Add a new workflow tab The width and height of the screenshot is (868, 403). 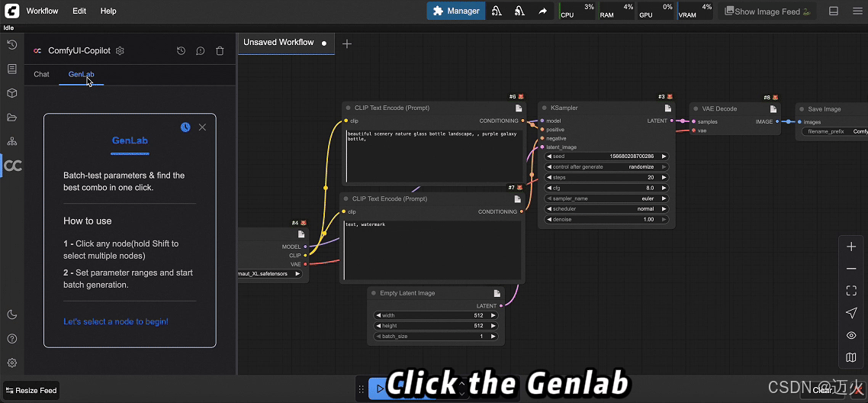pyautogui.click(x=347, y=44)
